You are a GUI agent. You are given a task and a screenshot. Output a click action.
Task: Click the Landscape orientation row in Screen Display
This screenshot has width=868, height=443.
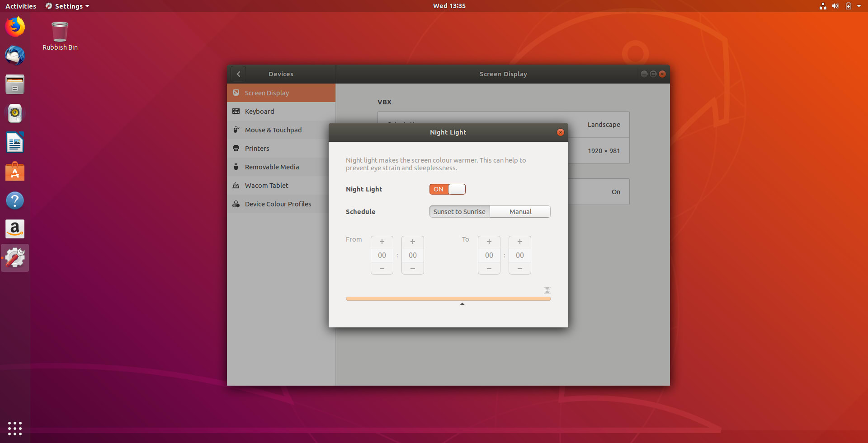pos(504,125)
